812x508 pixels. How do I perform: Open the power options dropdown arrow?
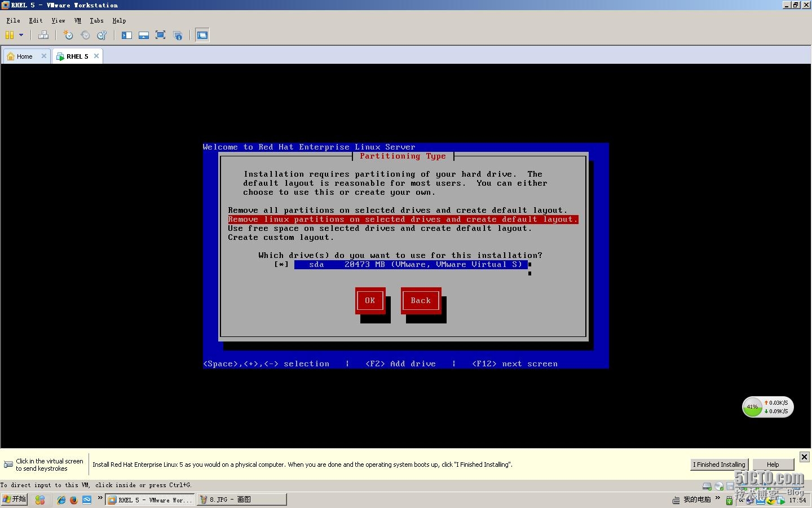(21, 35)
